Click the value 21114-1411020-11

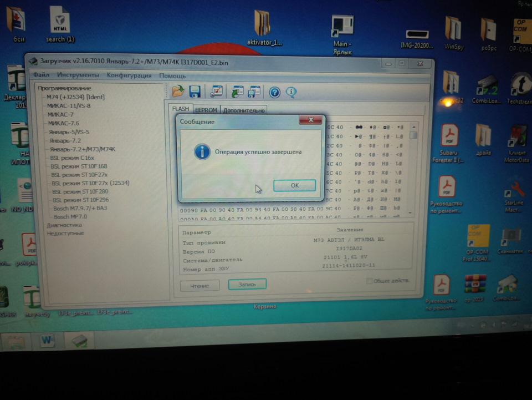tap(349, 265)
